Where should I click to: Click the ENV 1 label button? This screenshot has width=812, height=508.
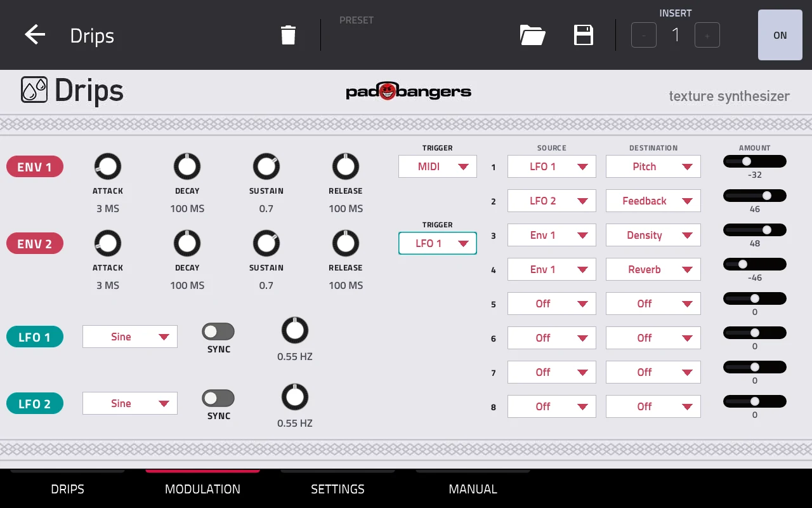[x=35, y=167]
